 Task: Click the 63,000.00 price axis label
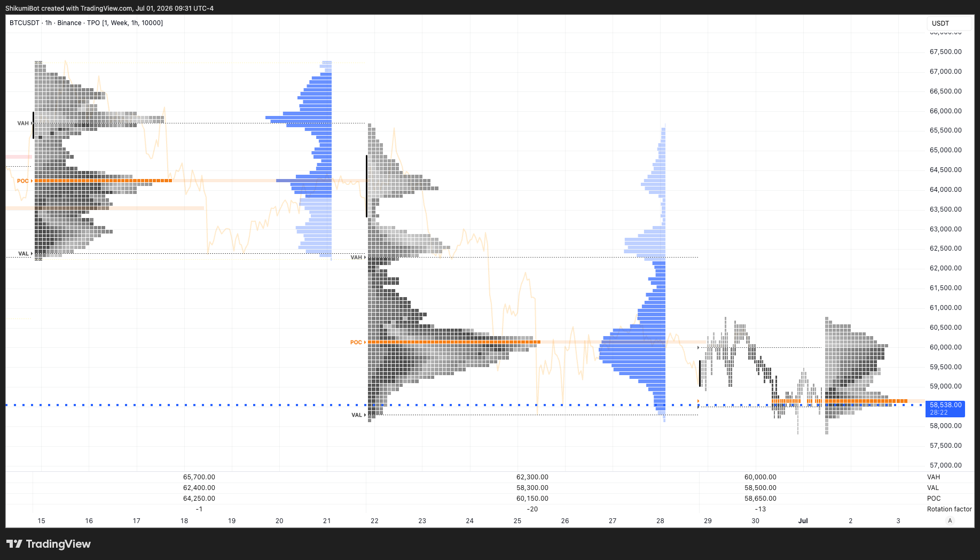click(x=945, y=229)
